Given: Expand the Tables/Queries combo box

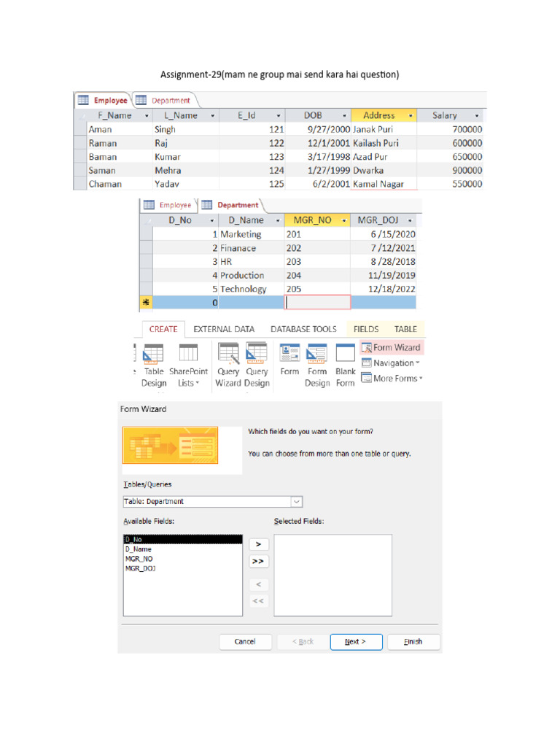Looking at the screenshot, I should click(296, 502).
